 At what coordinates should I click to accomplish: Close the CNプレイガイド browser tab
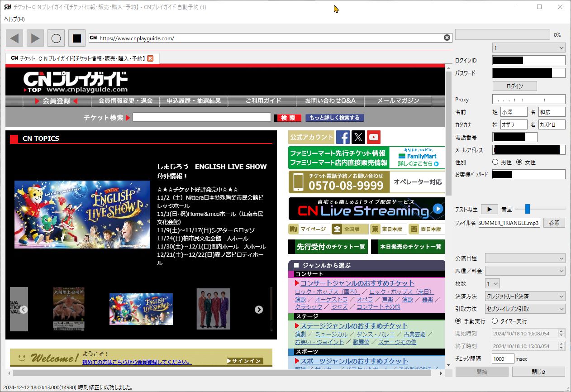point(150,58)
